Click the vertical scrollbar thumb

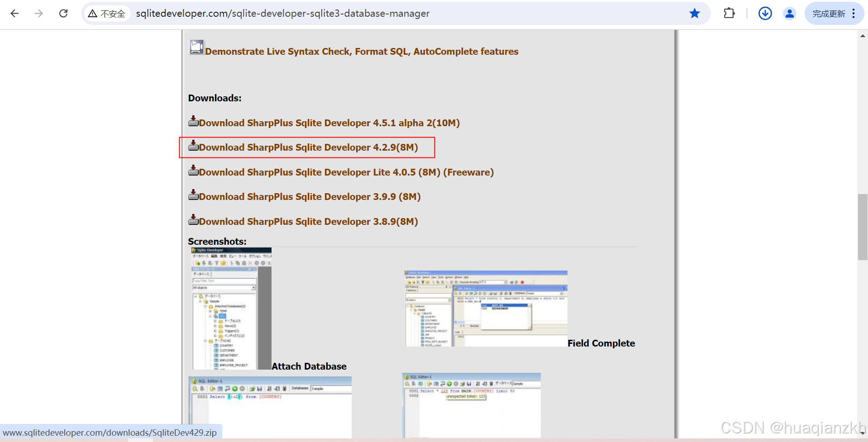point(863,227)
